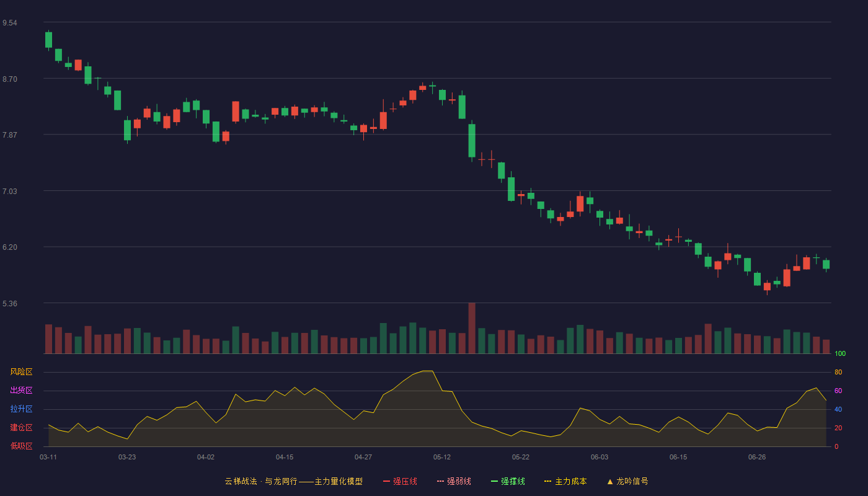Select the 拉升区 zone label

[x=22, y=409]
